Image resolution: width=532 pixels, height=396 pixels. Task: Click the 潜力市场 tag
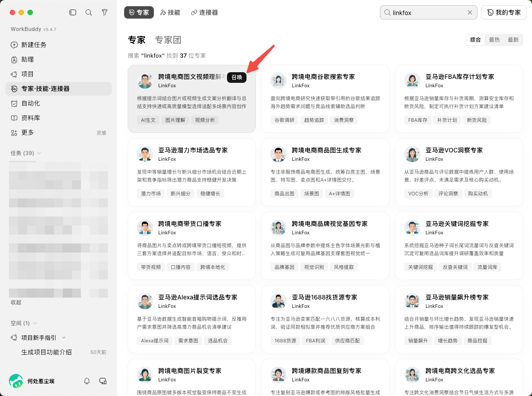pos(151,194)
